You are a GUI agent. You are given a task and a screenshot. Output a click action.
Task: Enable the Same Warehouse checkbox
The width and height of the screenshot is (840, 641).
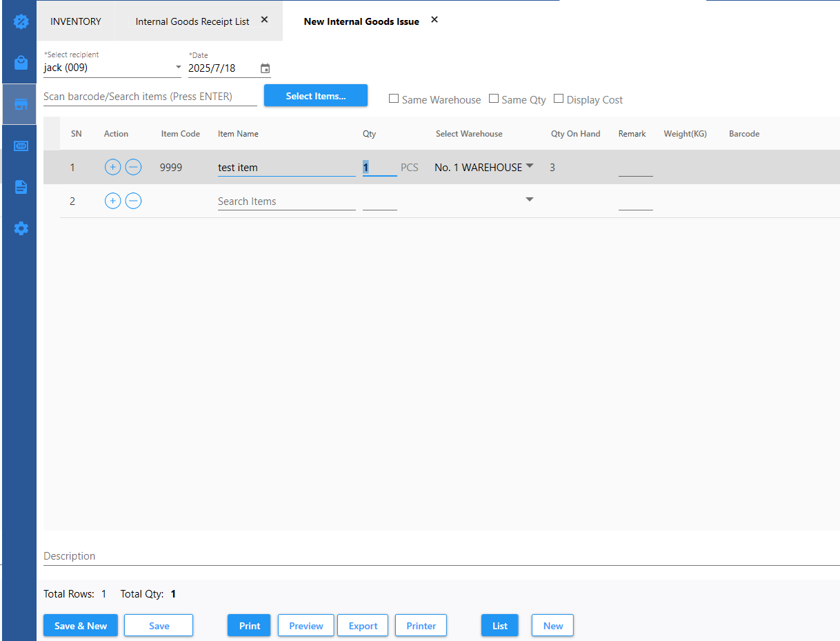click(x=394, y=99)
